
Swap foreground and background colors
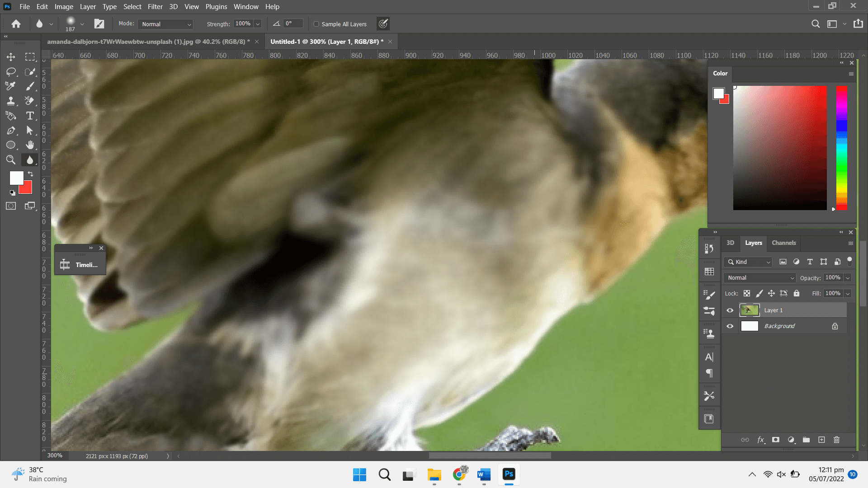click(30, 174)
